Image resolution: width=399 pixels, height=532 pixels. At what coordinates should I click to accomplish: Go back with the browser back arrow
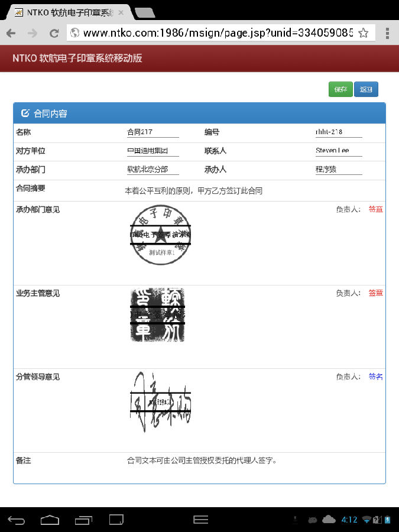tap(11, 33)
